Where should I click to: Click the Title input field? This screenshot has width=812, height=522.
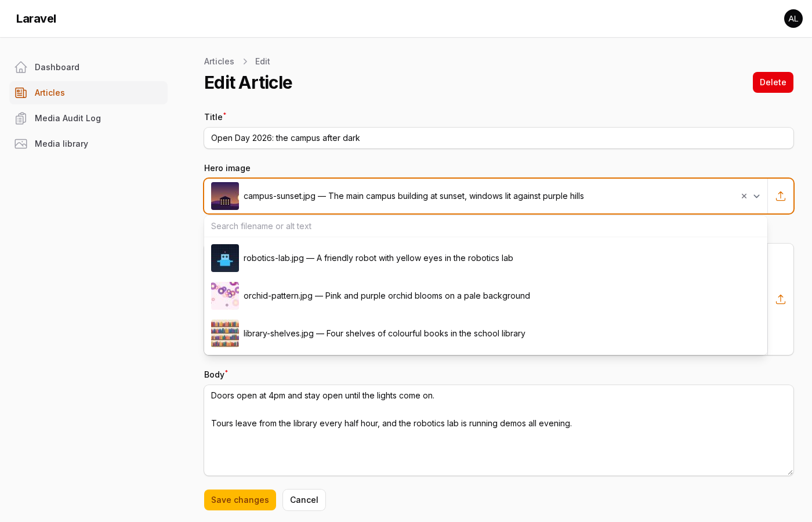click(x=499, y=138)
